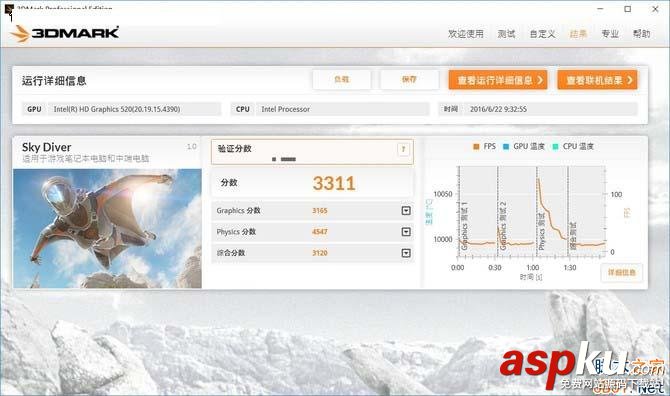
Task: Minimize the 3DMark window
Action: pos(600,9)
